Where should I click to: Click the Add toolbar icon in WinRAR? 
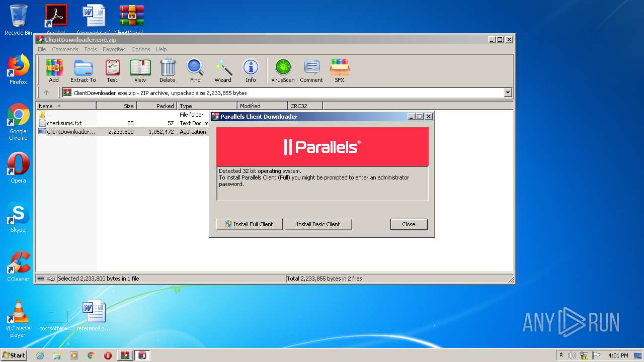[x=54, y=71]
